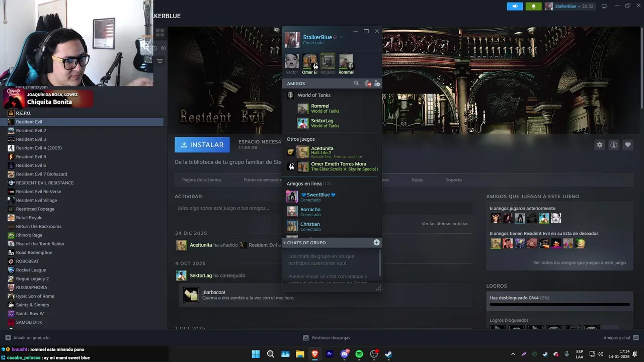Open Ver todos los amigos que juegan link
Image resolution: width=644 pixels, height=362 pixels.
[x=580, y=262]
